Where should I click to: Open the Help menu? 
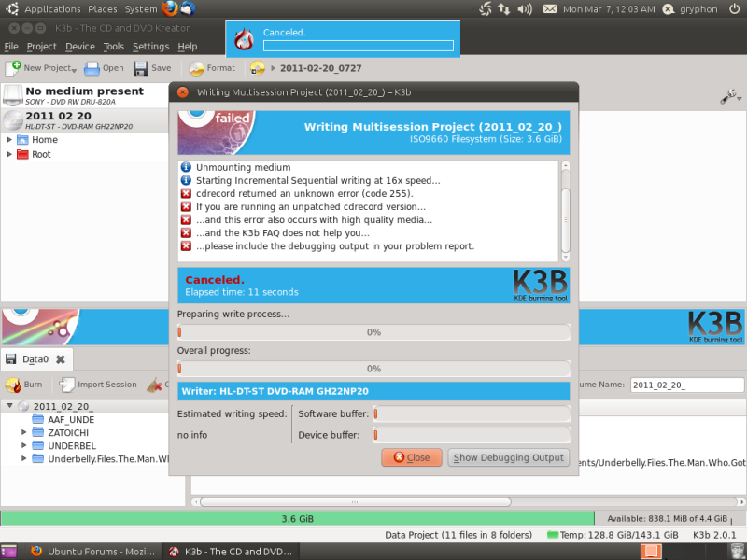pos(188,47)
